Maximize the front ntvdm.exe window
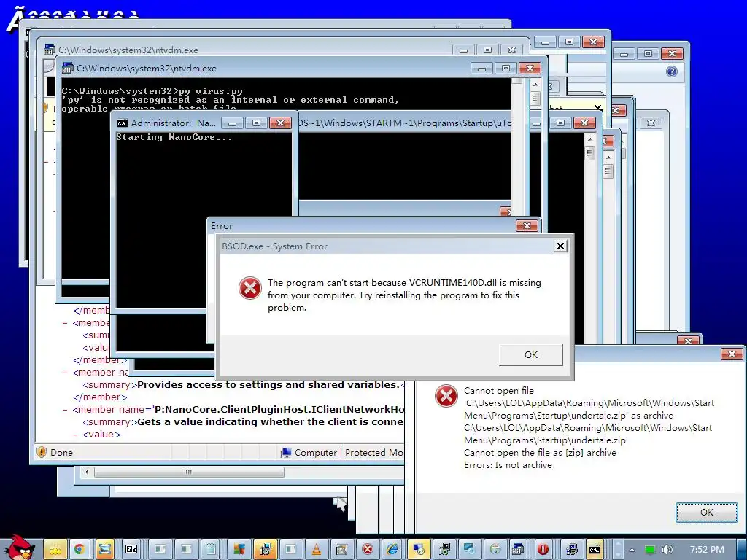 click(x=506, y=68)
